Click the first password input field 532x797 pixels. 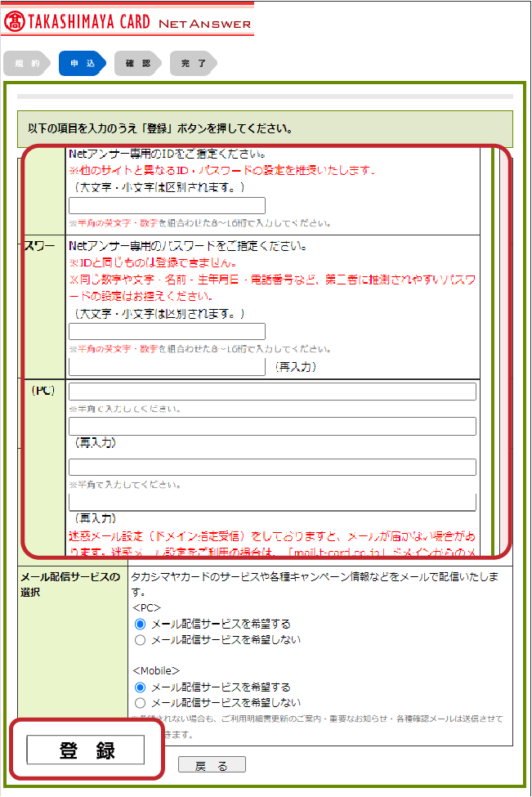(x=167, y=331)
